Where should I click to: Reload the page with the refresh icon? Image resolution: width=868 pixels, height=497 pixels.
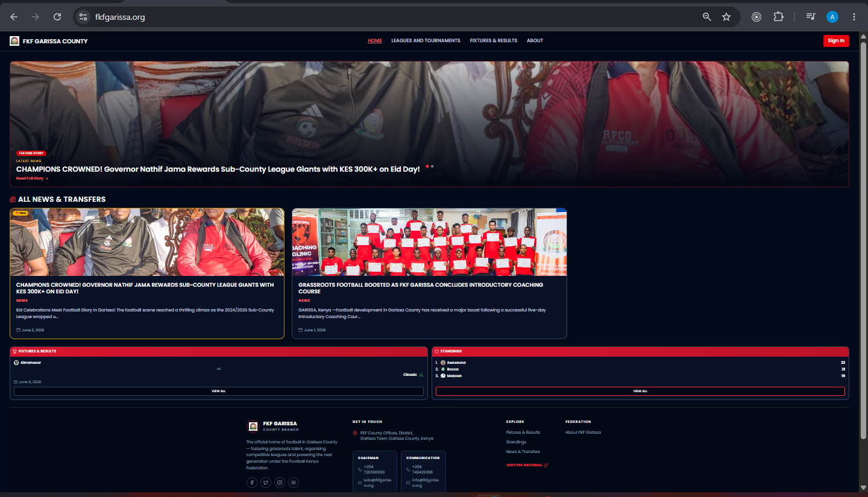pyautogui.click(x=57, y=17)
